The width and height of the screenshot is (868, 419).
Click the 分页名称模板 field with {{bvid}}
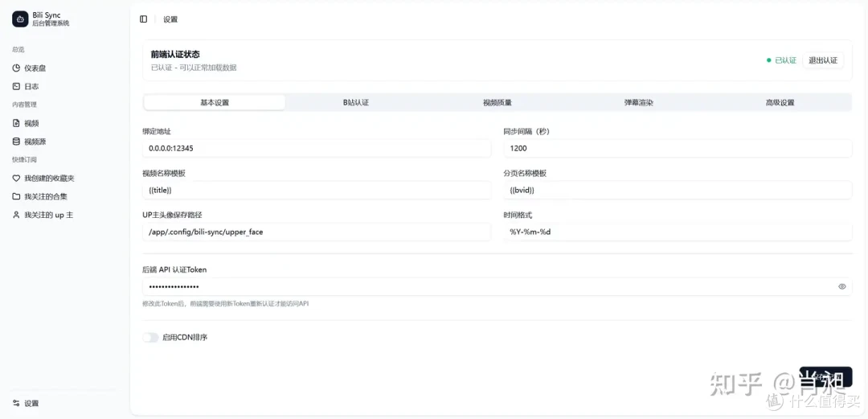point(678,190)
